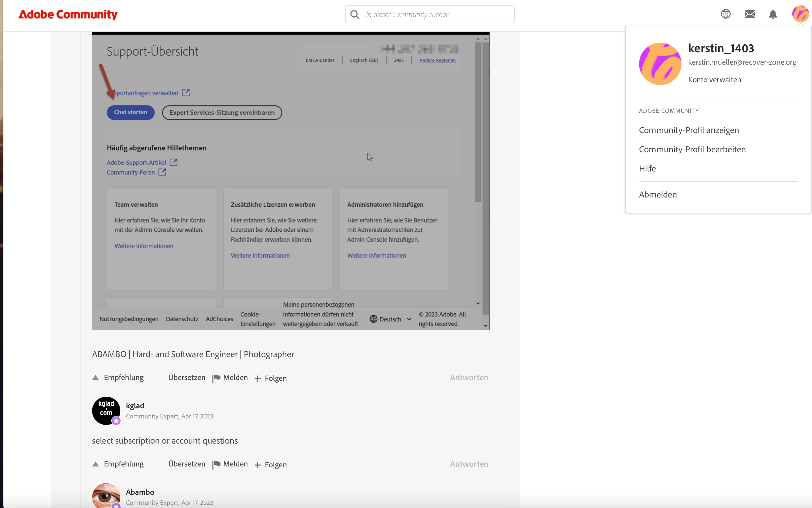Click the profile avatar in header
The height and width of the screenshot is (508, 812).
[800, 14]
